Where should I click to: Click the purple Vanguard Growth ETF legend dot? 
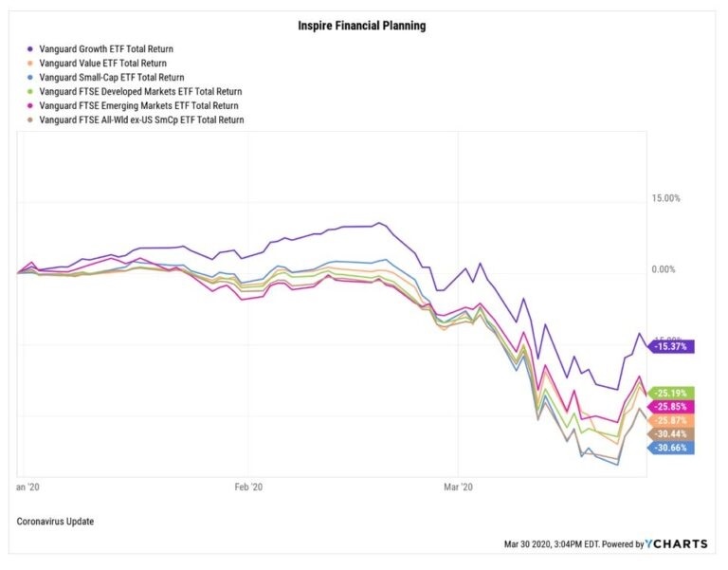(30, 48)
